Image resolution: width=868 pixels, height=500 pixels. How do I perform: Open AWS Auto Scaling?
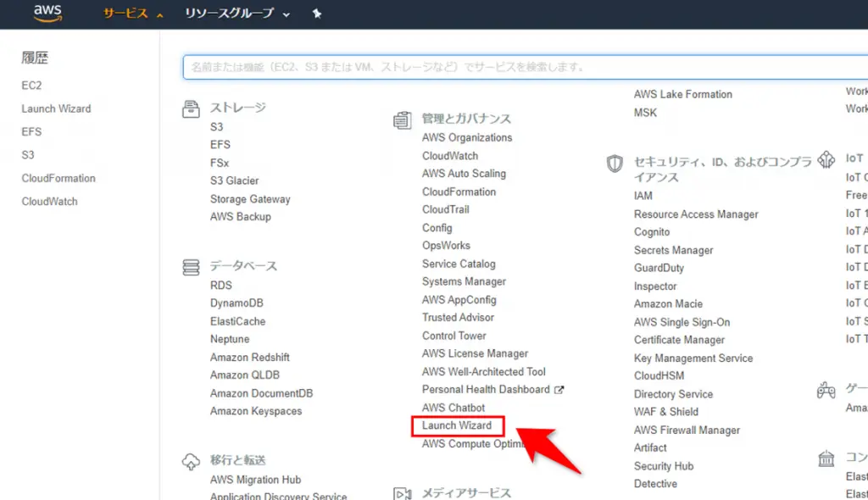[464, 174]
